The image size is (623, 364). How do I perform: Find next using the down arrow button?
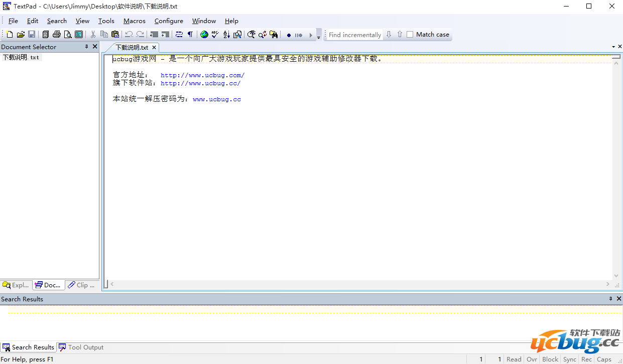pyautogui.click(x=389, y=35)
